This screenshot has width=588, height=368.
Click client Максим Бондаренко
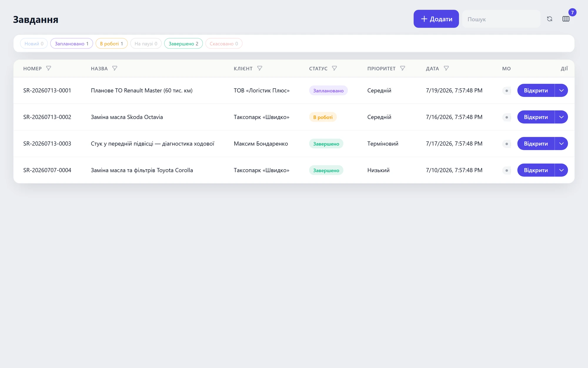261,143
